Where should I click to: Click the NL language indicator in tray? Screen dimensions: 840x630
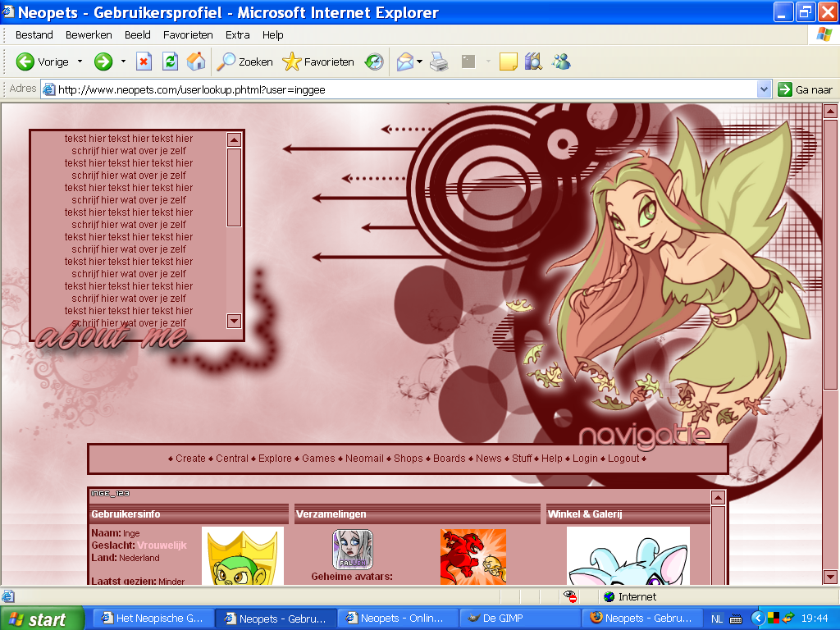click(x=717, y=619)
